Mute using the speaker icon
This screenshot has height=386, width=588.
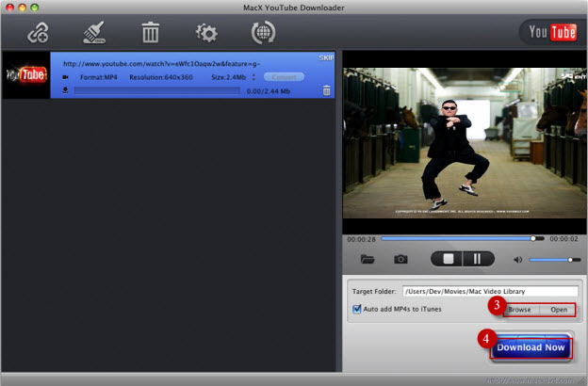(x=518, y=260)
